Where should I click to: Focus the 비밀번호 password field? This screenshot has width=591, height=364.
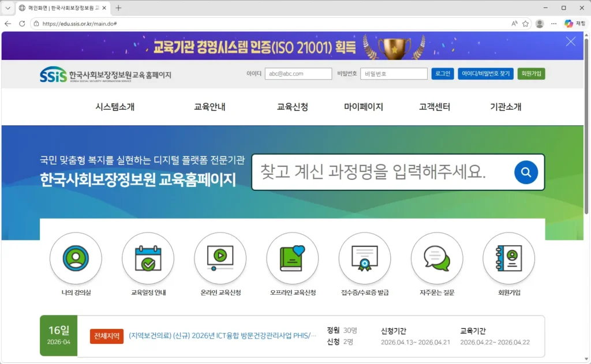point(394,73)
